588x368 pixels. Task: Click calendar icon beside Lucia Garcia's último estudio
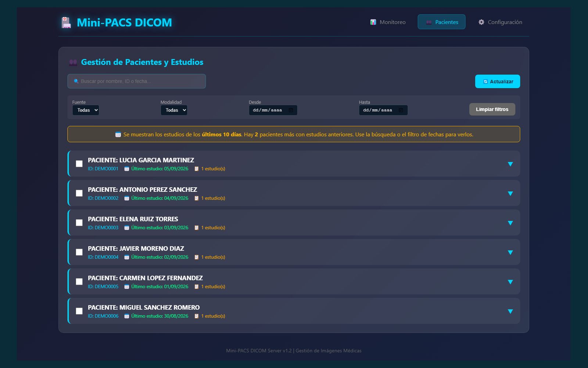tap(127, 169)
